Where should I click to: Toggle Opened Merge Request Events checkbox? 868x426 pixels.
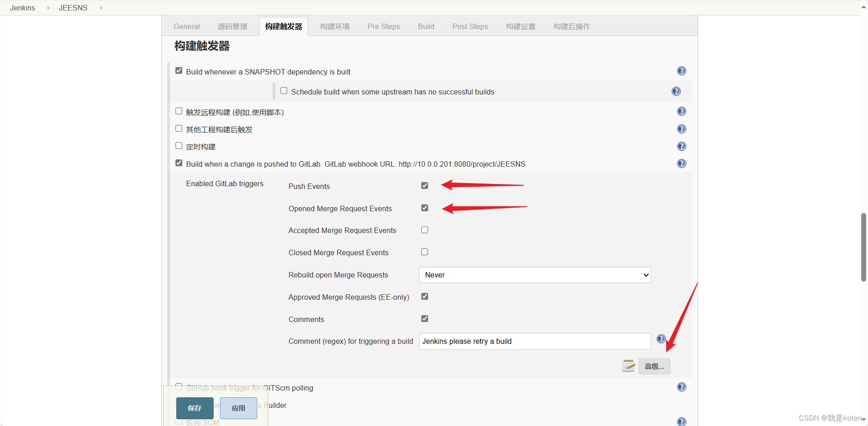[424, 208]
